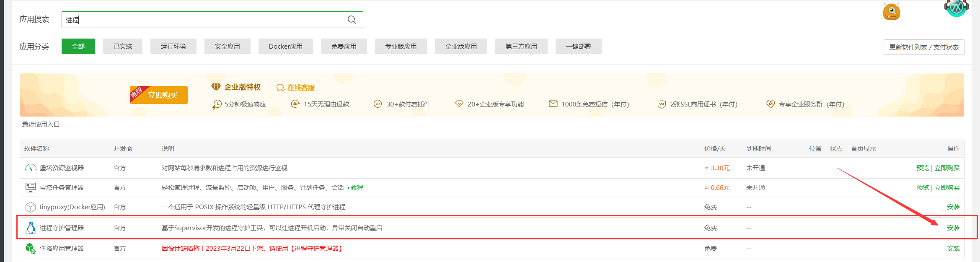Open the 一键部署 category tab
The width and height of the screenshot is (980, 262).
coord(578,47)
